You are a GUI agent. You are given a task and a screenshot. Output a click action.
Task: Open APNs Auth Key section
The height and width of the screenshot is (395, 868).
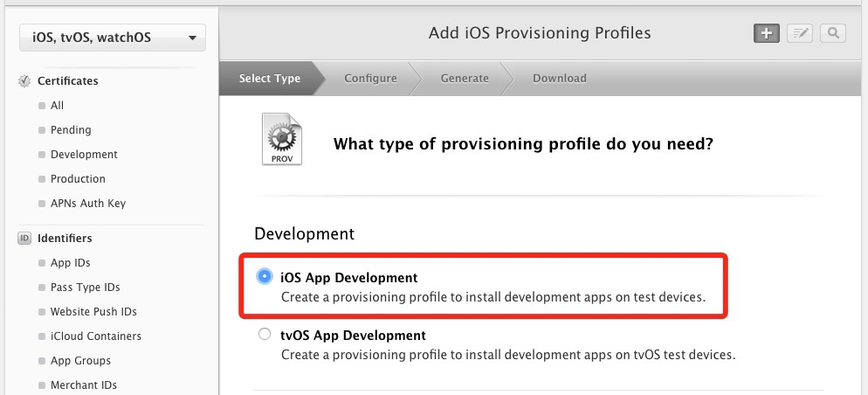tap(88, 204)
